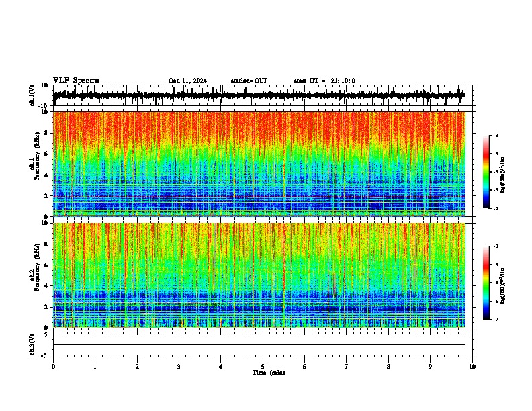Click the ch.2 frequency tick label "2"
The height and width of the screenshot is (411, 532).
pos(47,307)
